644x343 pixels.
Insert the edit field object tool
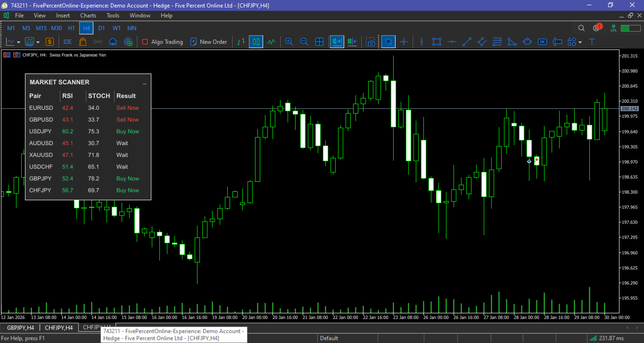[x=557, y=42]
